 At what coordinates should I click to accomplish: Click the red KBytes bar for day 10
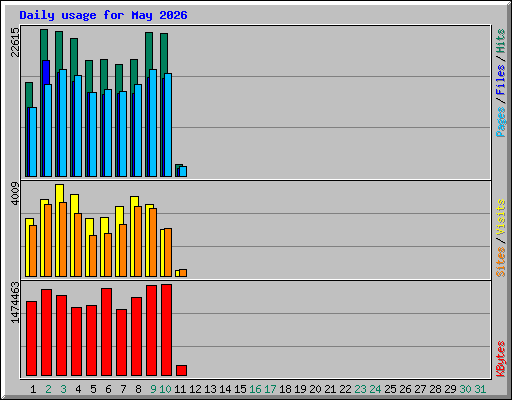pyautogui.click(x=166, y=330)
